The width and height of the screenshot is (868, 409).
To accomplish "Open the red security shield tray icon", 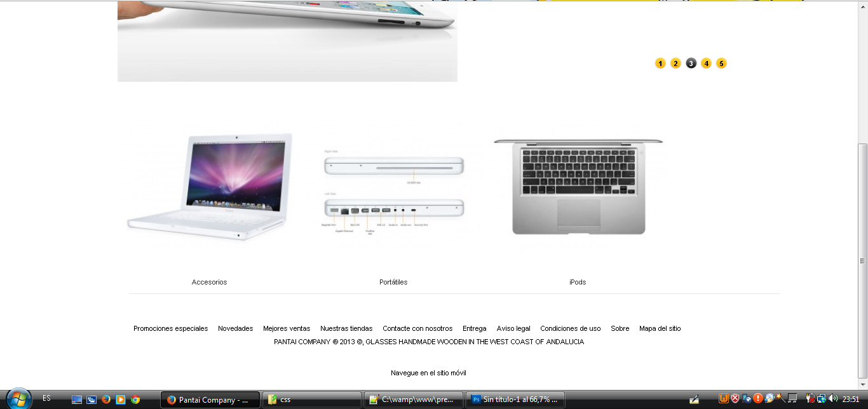I will pyautogui.click(x=735, y=399).
